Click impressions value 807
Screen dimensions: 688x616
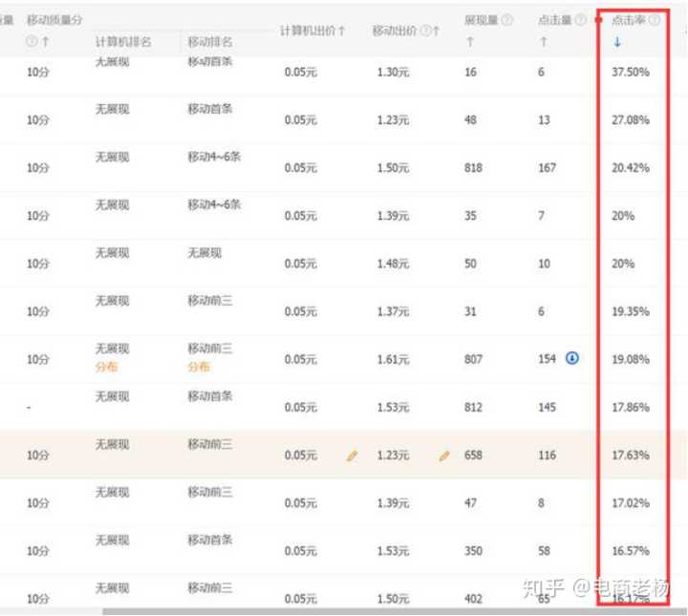click(x=473, y=359)
